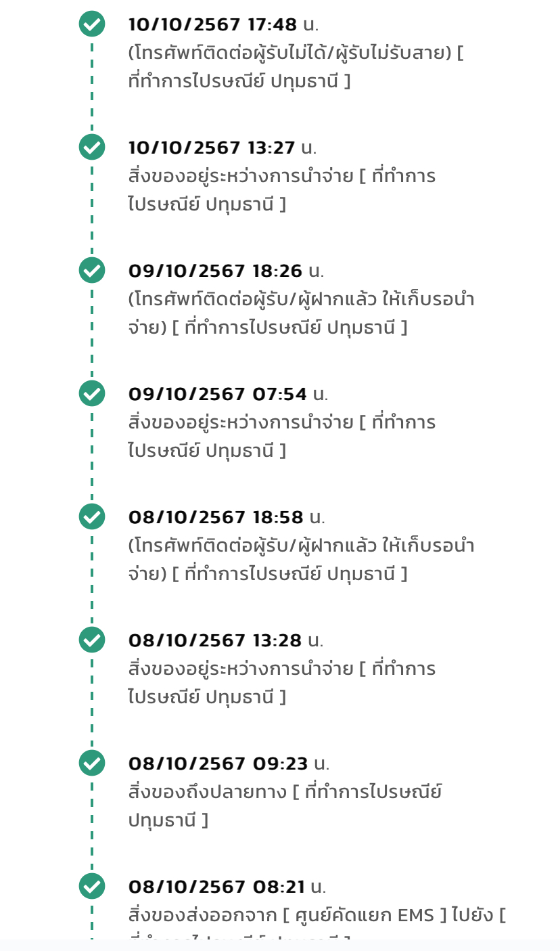Click the 08/10/2567 18:58 timestamp

coord(216,518)
